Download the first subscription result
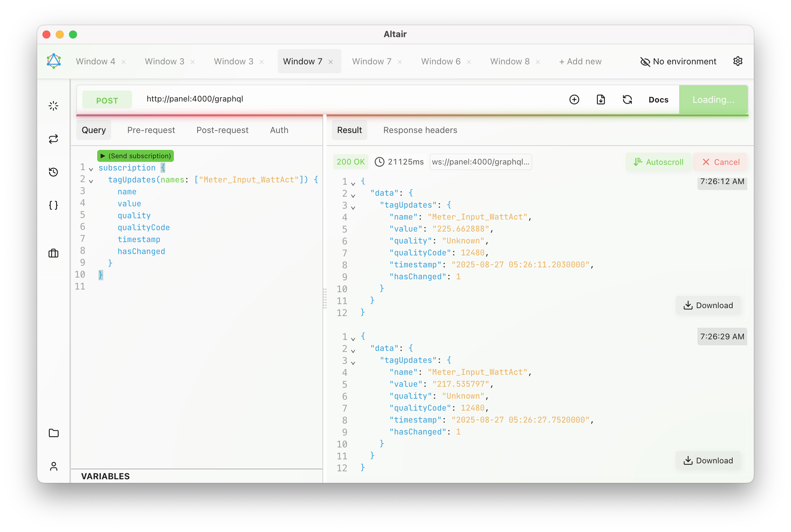The image size is (791, 532). pyautogui.click(x=708, y=305)
